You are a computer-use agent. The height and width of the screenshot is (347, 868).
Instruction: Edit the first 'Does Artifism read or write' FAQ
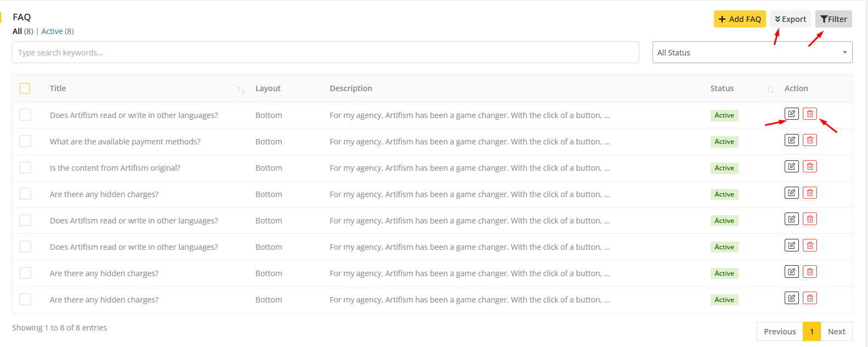[x=791, y=114]
